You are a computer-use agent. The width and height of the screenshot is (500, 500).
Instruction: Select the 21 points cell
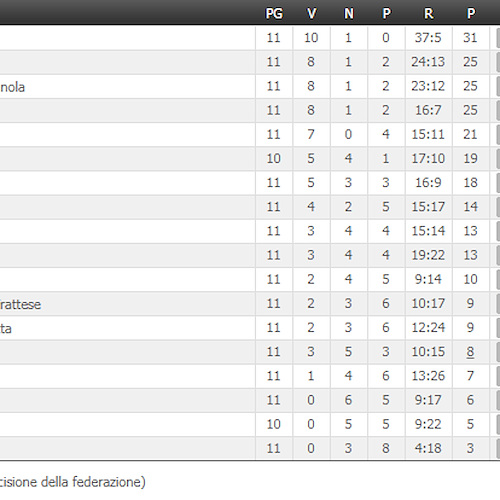pos(470,134)
